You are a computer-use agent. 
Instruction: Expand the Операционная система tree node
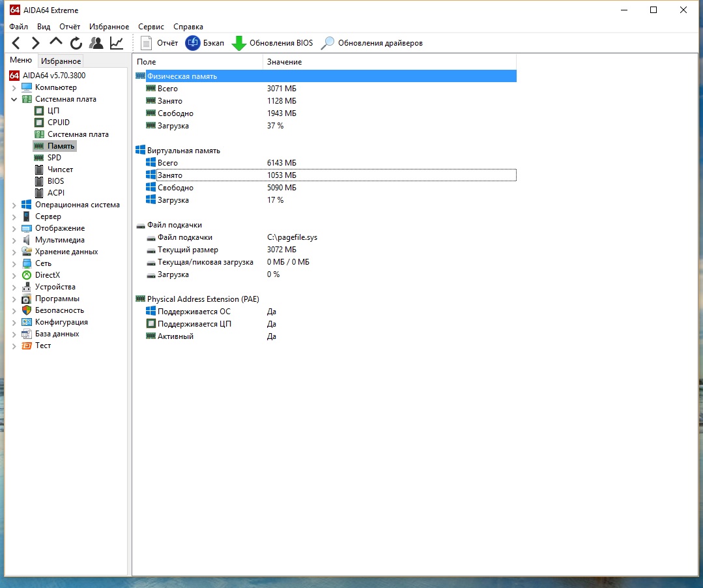(x=14, y=205)
